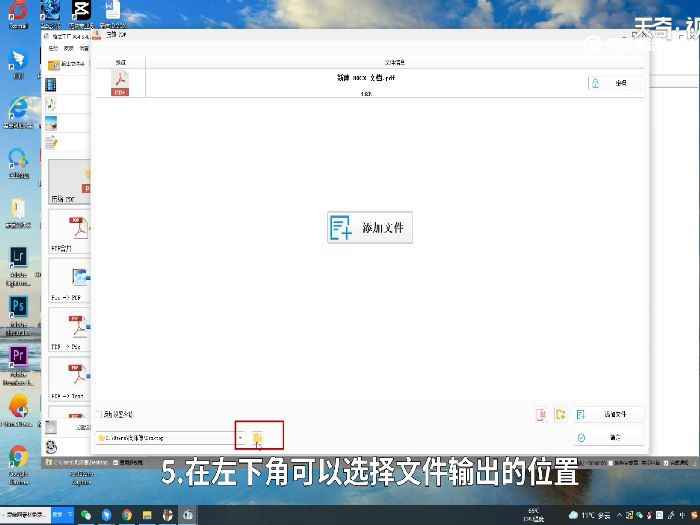700x525 pixels.
Task: Open the Video category in Format Factory sidebar
Action: tap(51, 85)
